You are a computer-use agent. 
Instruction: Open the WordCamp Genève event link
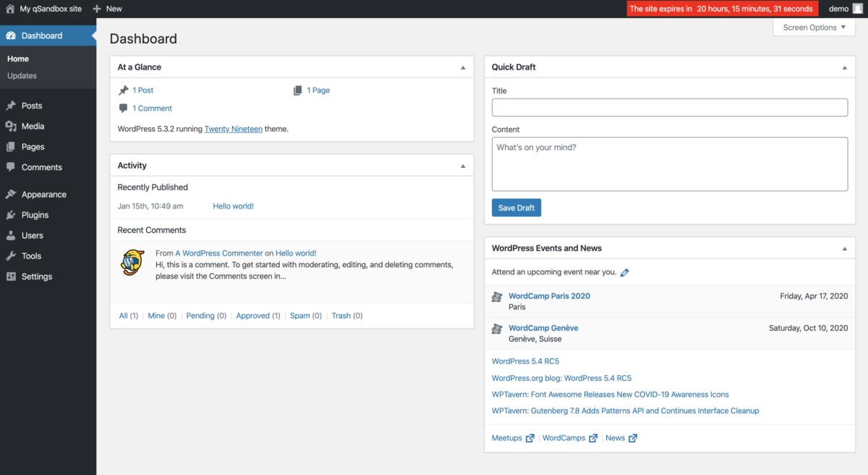click(543, 328)
